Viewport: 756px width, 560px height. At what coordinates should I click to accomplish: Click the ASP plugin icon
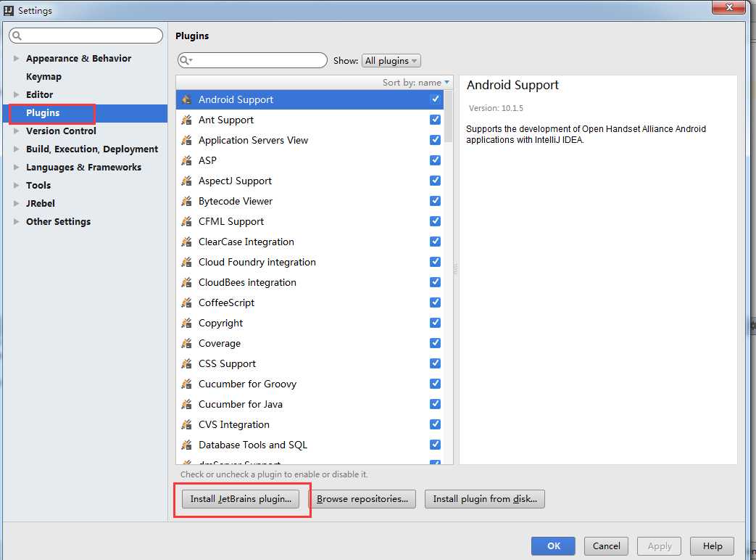tap(186, 160)
